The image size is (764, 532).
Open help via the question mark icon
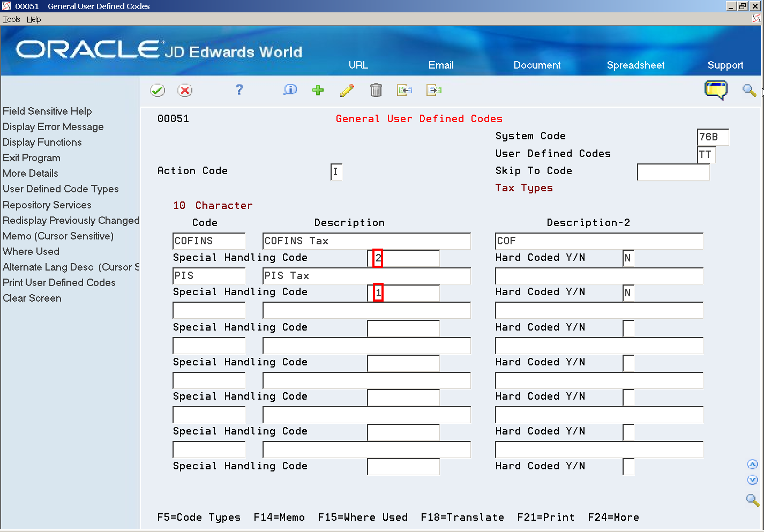coord(239,90)
